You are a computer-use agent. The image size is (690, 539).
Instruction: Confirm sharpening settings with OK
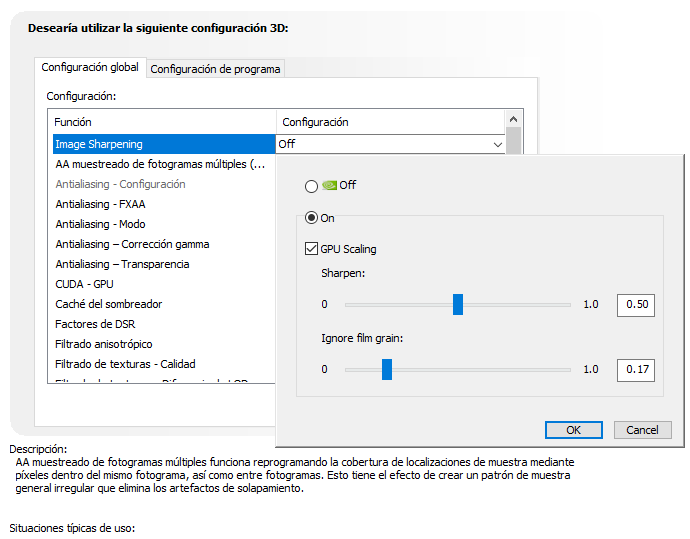[x=573, y=430]
